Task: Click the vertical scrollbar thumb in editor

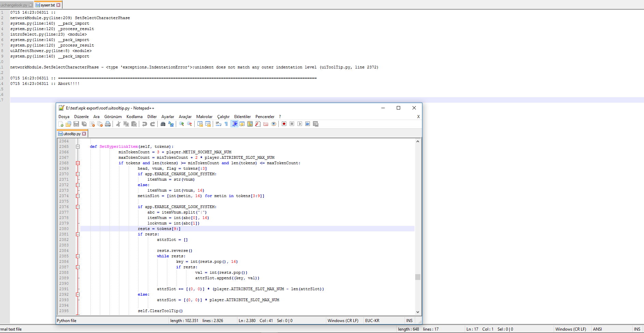Action: pyautogui.click(x=418, y=277)
